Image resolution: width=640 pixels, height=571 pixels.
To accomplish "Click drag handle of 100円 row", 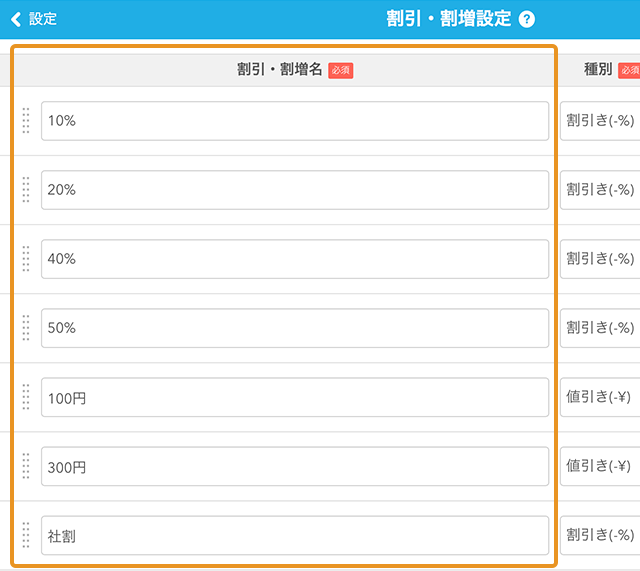I will tap(26, 397).
